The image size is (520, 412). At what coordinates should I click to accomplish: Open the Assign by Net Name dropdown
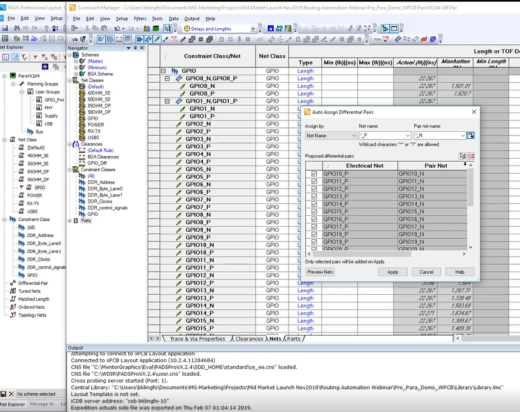[x=331, y=136]
